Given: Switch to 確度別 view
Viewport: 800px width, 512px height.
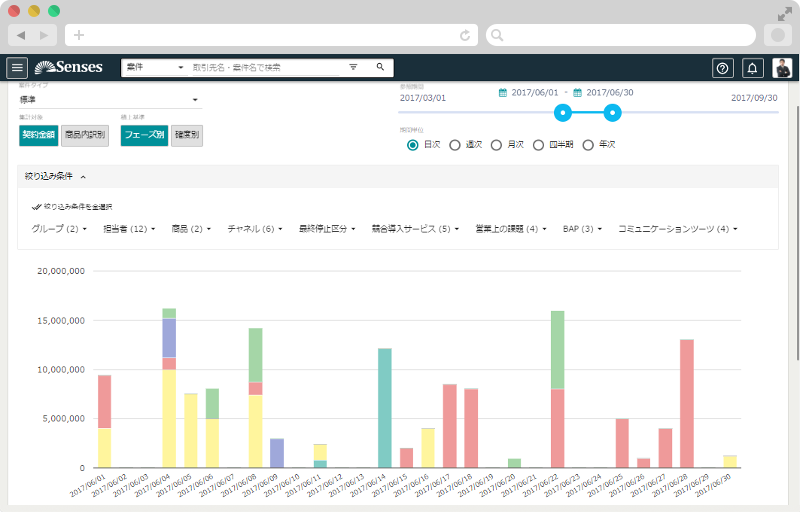Looking at the screenshot, I should coord(187,136).
